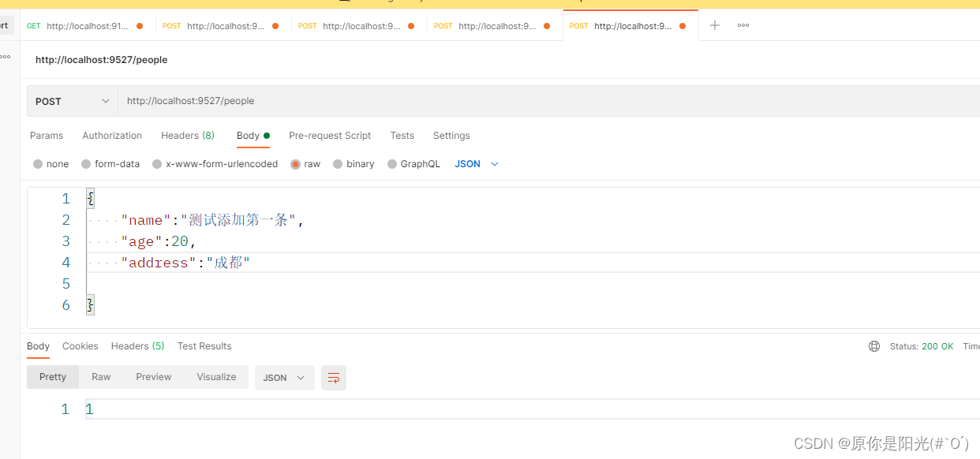Image resolution: width=980 pixels, height=459 pixels.
Task: Click the Status: 200 OK text
Action: 922,346
